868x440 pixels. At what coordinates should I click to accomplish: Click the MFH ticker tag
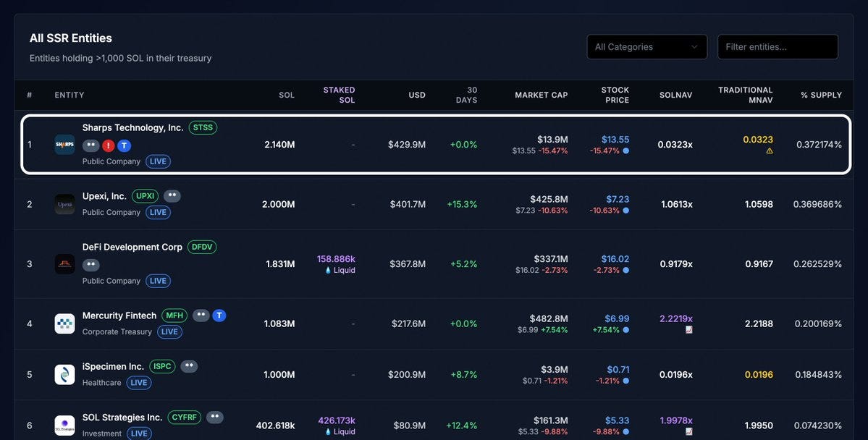tap(174, 316)
